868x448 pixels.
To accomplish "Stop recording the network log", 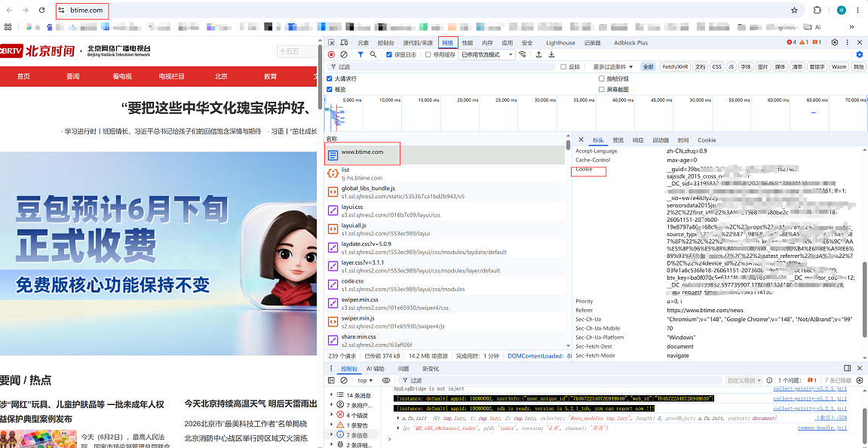I will click(x=331, y=54).
